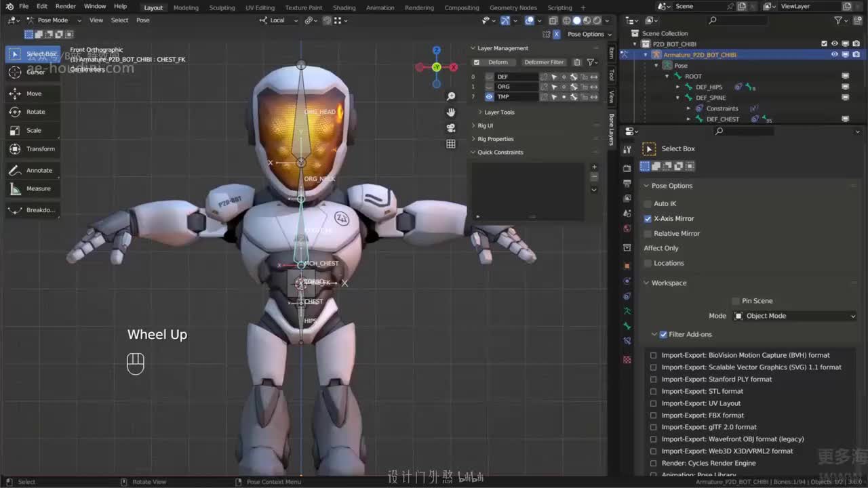This screenshot has width=868, height=488.
Task: Enable Auto IK checkbox
Action: click(648, 204)
